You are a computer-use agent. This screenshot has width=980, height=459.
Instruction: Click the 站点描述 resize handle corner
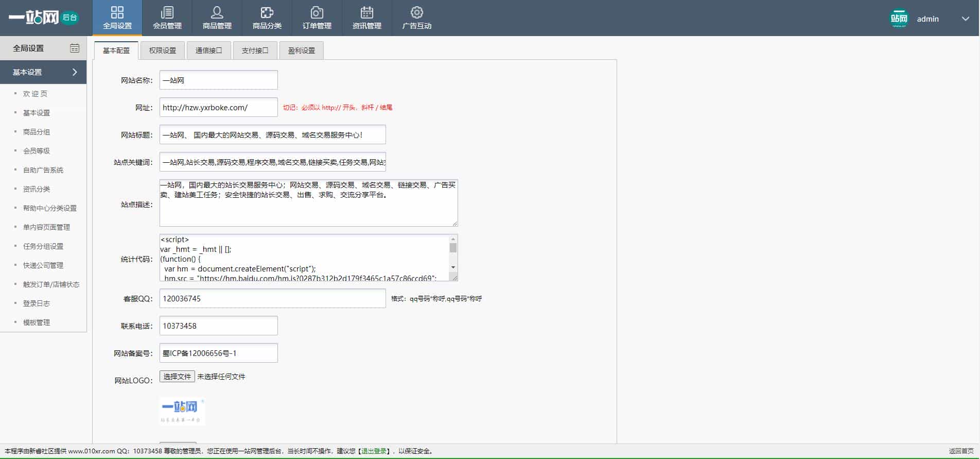[x=454, y=223]
